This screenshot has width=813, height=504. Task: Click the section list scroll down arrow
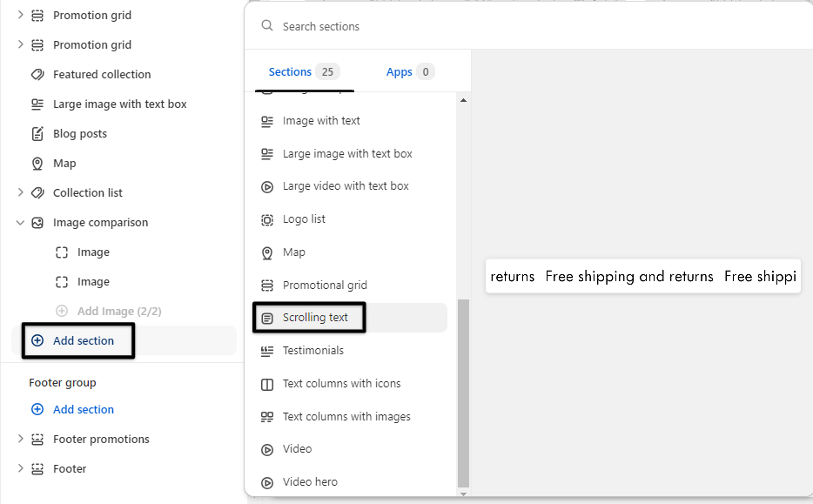click(x=463, y=494)
